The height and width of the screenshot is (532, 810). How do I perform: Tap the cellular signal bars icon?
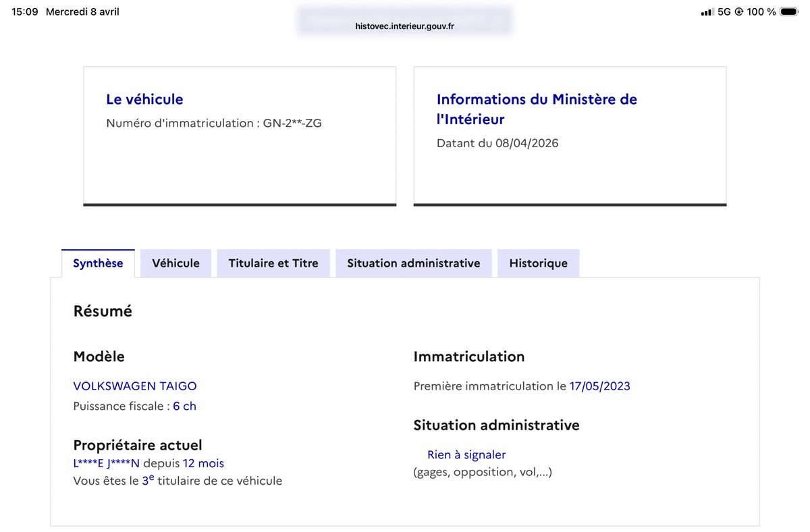pyautogui.click(x=707, y=12)
